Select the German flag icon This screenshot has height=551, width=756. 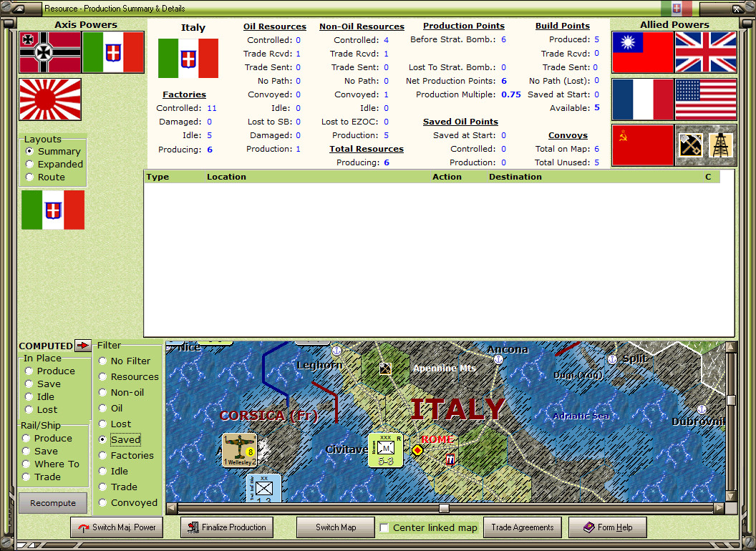coord(49,53)
